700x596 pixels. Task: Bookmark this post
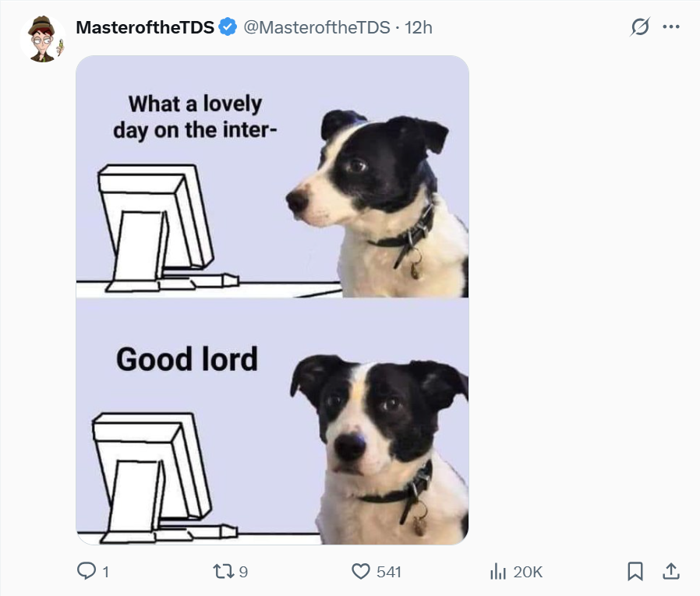pyautogui.click(x=635, y=572)
